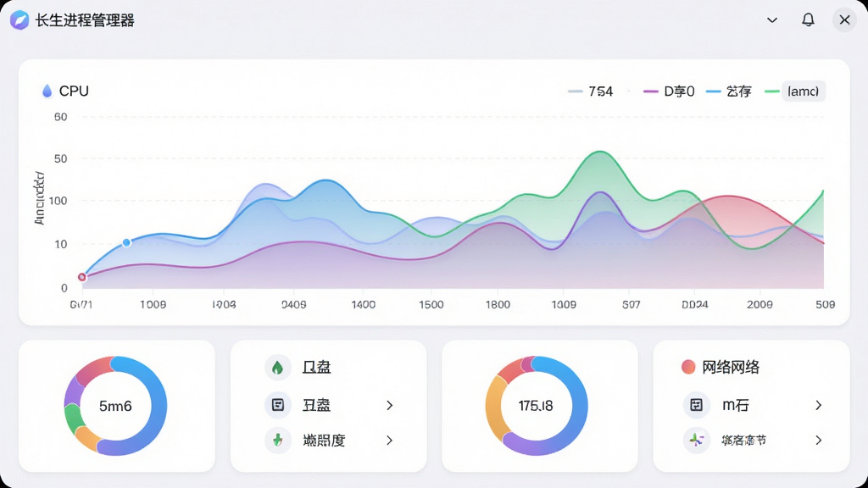Select the blue data point marker on the chart

pyautogui.click(x=126, y=242)
